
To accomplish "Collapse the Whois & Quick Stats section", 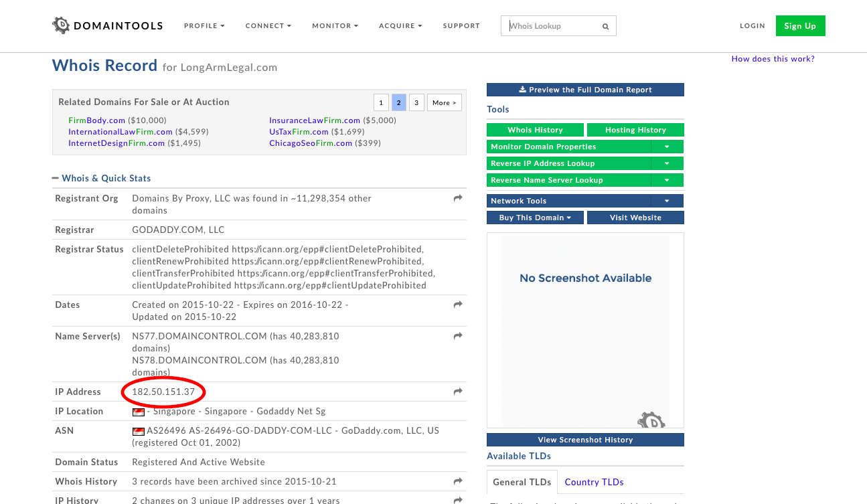I will coord(102,178).
